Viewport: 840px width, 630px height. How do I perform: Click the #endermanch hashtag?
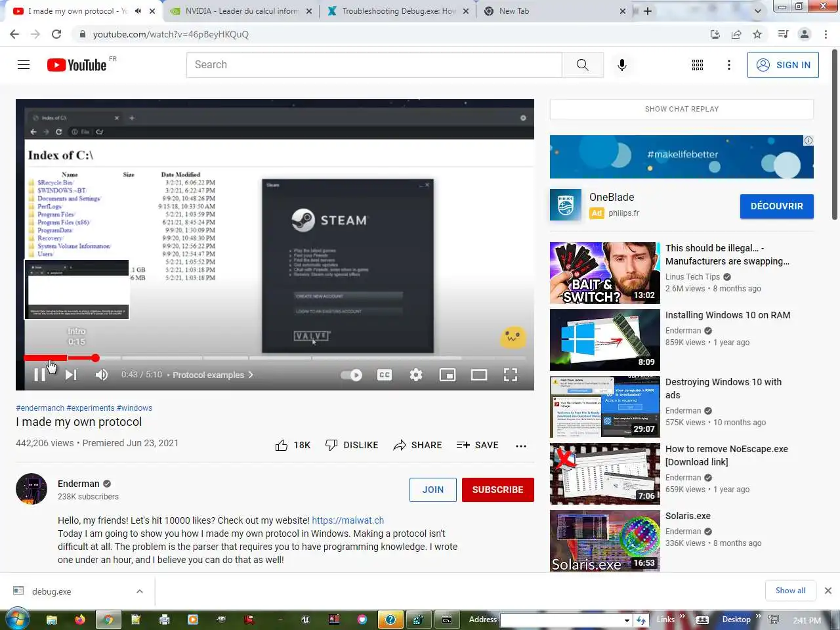40,408
